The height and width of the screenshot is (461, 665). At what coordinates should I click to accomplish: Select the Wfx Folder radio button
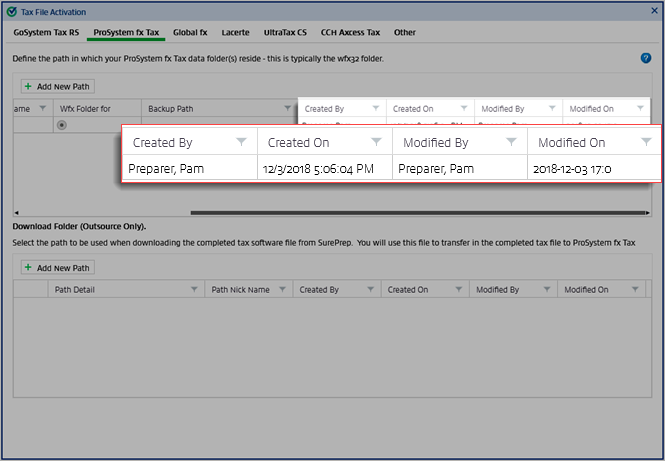click(x=63, y=125)
